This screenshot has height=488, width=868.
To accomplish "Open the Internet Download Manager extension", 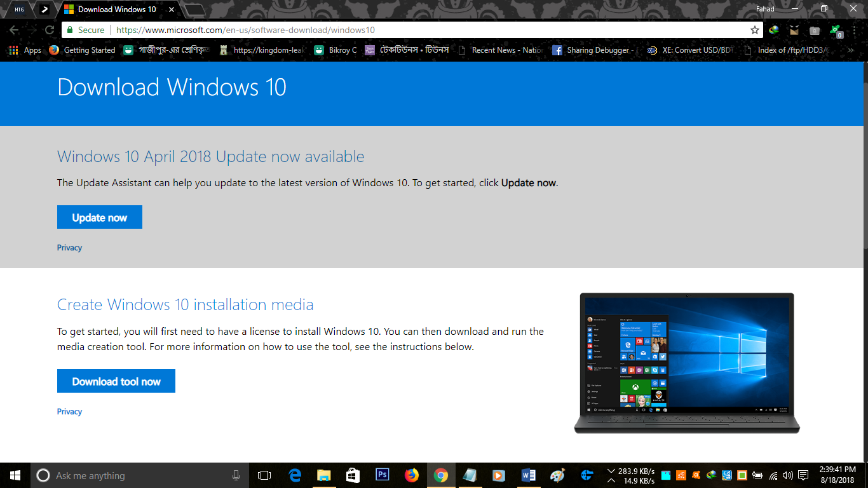I will pyautogui.click(x=774, y=30).
